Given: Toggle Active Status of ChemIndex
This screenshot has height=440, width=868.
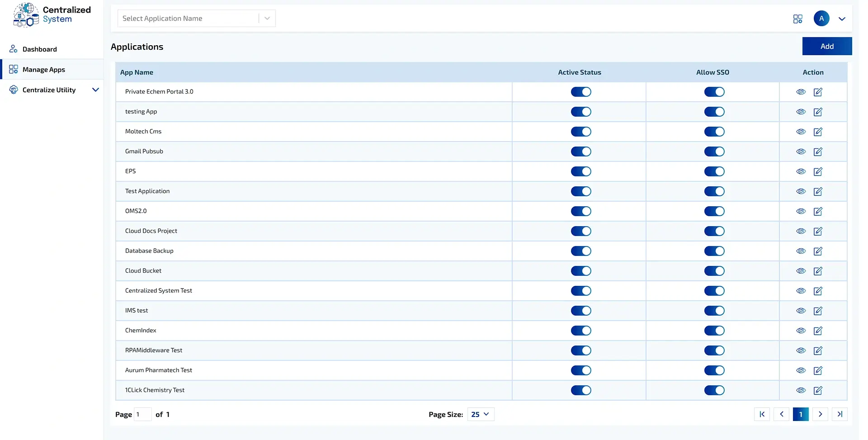Looking at the screenshot, I should (580, 331).
